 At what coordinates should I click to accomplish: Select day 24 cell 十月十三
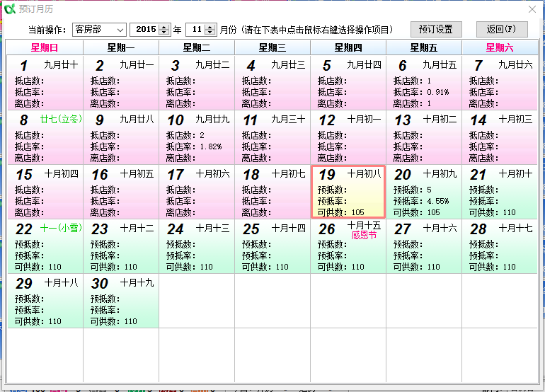point(197,246)
